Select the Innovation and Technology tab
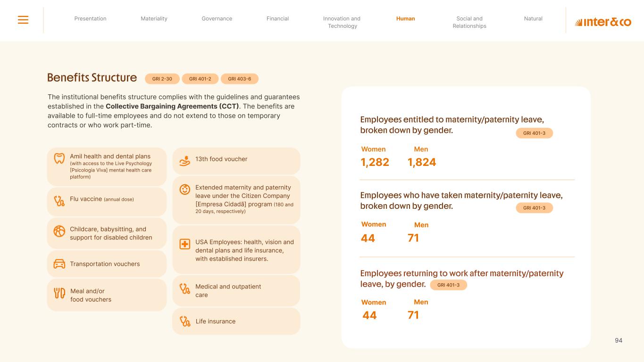 click(x=342, y=22)
